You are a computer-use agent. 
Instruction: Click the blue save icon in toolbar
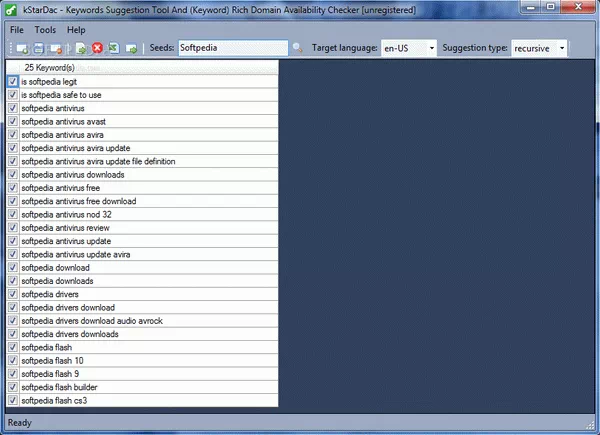(38, 48)
